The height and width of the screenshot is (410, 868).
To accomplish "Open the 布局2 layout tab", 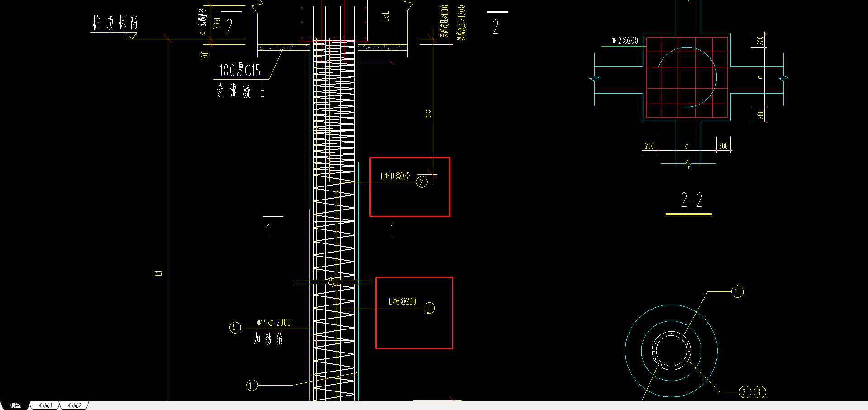I will coord(75,405).
